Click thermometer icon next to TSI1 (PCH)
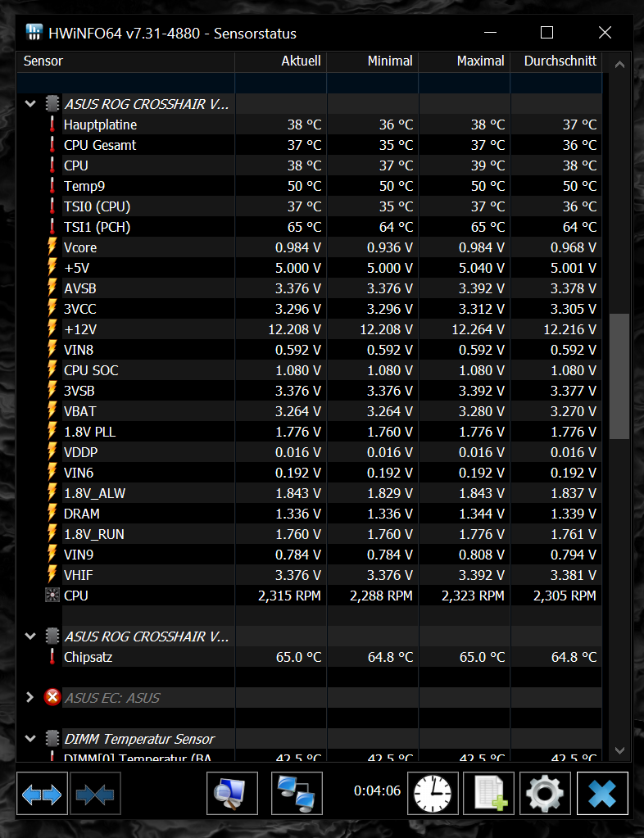Screen dimensions: 644x838 [x=52, y=227]
